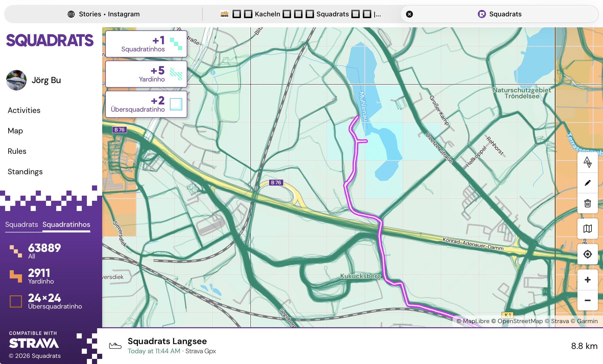Go to the Map menu item
The width and height of the screenshot is (603, 364).
[15, 131]
